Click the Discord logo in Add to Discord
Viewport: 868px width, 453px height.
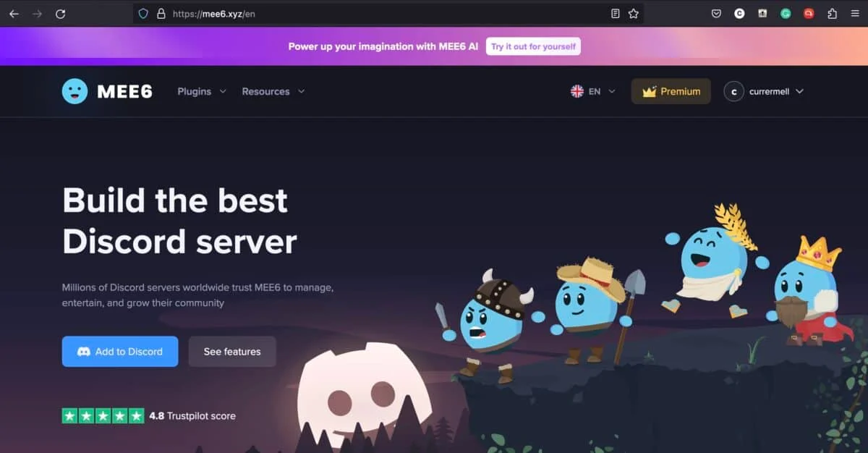point(83,352)
